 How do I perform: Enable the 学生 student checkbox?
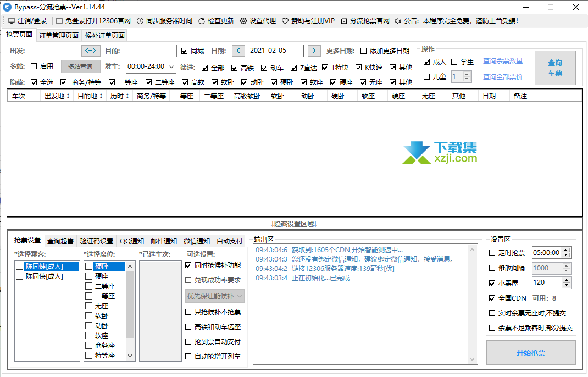[454, 62]
